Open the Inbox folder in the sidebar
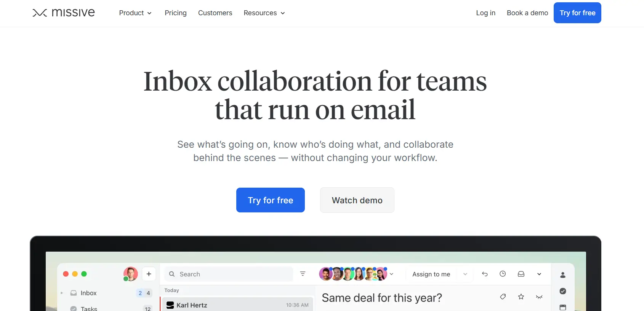 coord(88,293)
